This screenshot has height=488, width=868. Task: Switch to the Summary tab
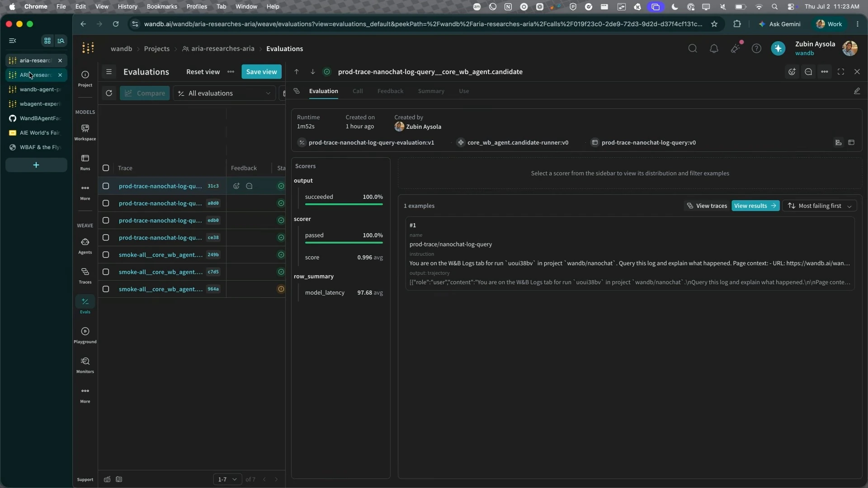pos(431,91)
